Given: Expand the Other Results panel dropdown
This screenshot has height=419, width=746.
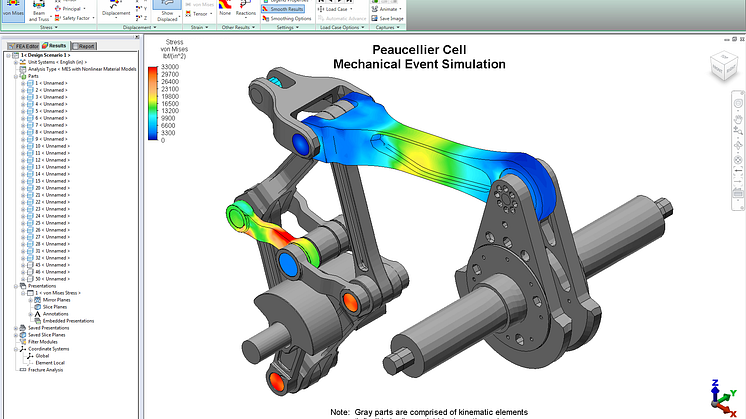Looking at the screenshot, I should point(238,28).
